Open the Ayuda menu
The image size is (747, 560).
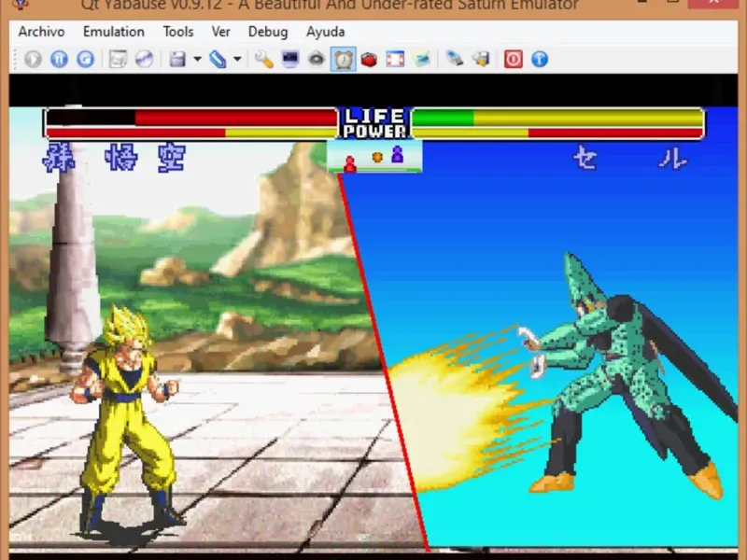click(x=325, y=32)
